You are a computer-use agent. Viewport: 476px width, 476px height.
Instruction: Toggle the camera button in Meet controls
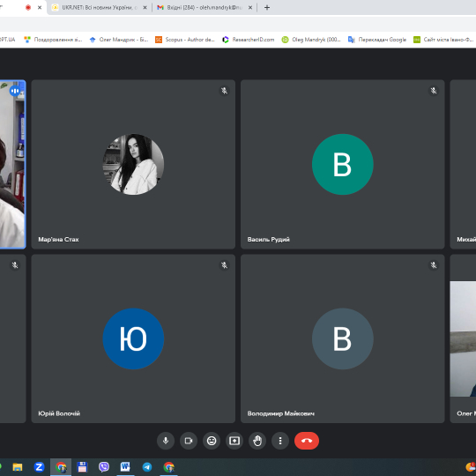[189, 441]
